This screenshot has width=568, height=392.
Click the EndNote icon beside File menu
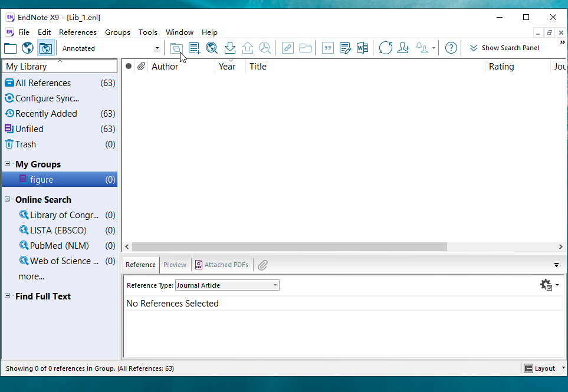point(9,32)
